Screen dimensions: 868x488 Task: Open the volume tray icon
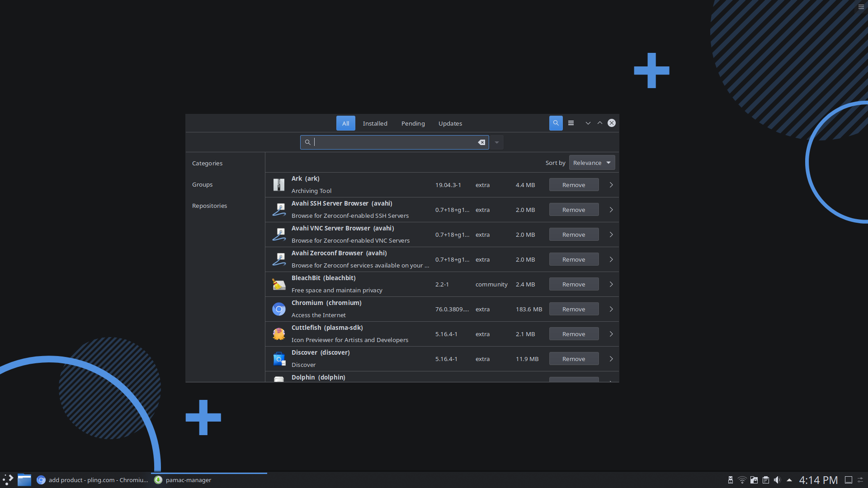[x=777, y=480]
